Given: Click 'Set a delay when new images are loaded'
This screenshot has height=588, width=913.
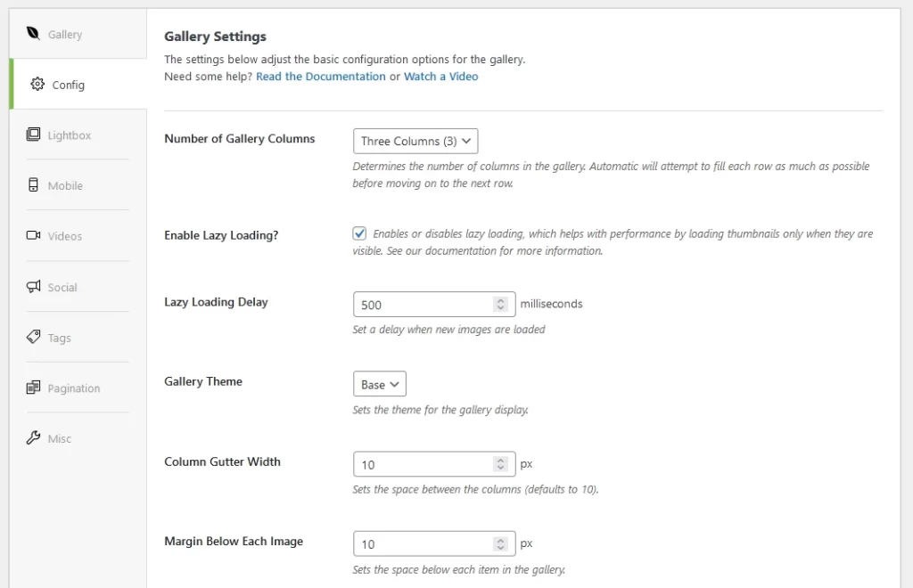Looking at the screenshot, I should pos(448,329).
